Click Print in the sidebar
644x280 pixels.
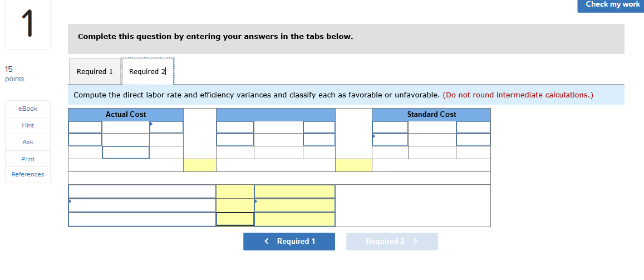28,159
